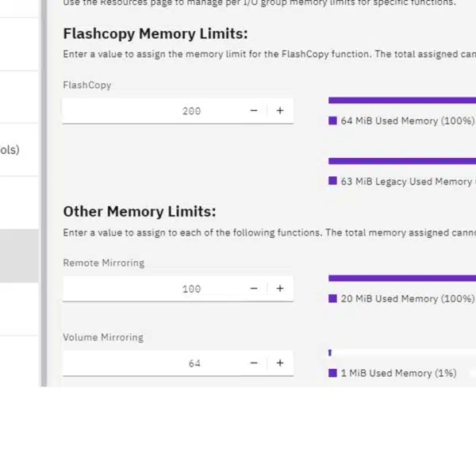Click the Volume Mirroring input field showing 64
Screen dimensions: 476x476
(152, 363)
